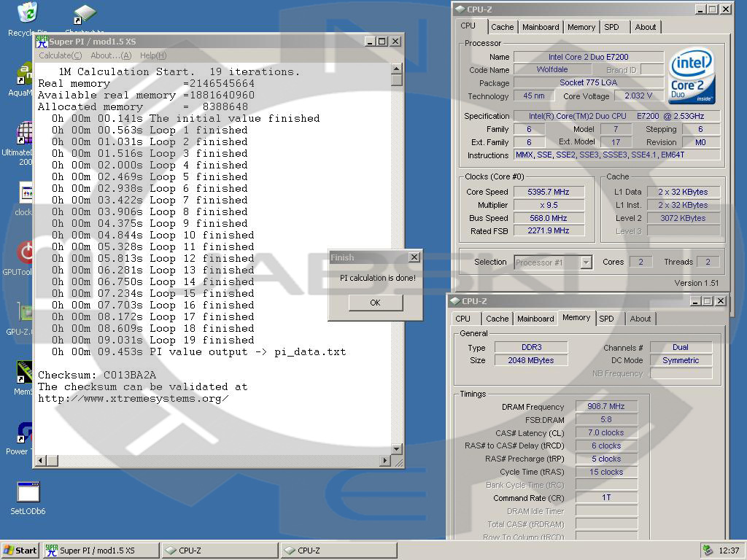Switch to About tab in lower CPU-Z
Viewport: 747px width, 560px height.
640,319
